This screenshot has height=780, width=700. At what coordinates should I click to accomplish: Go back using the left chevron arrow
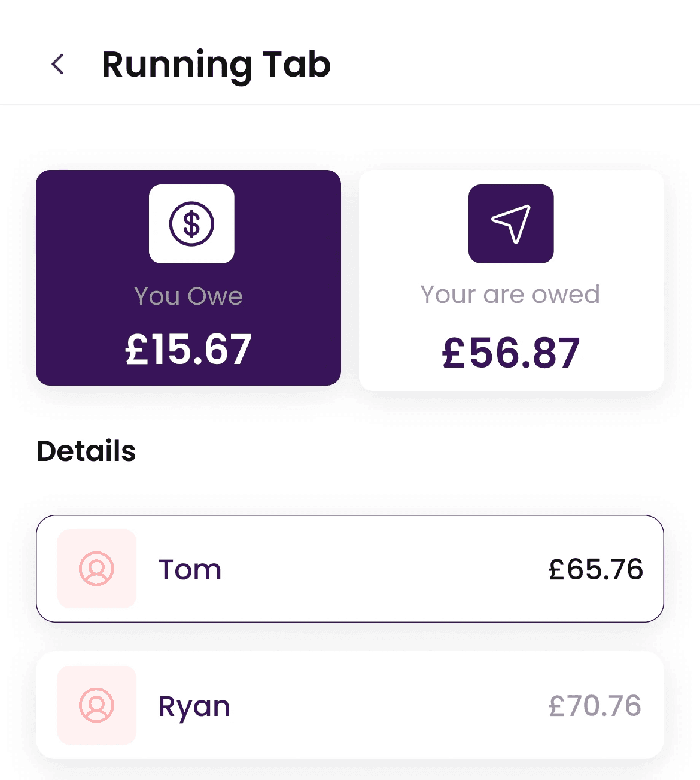[58, 64]
